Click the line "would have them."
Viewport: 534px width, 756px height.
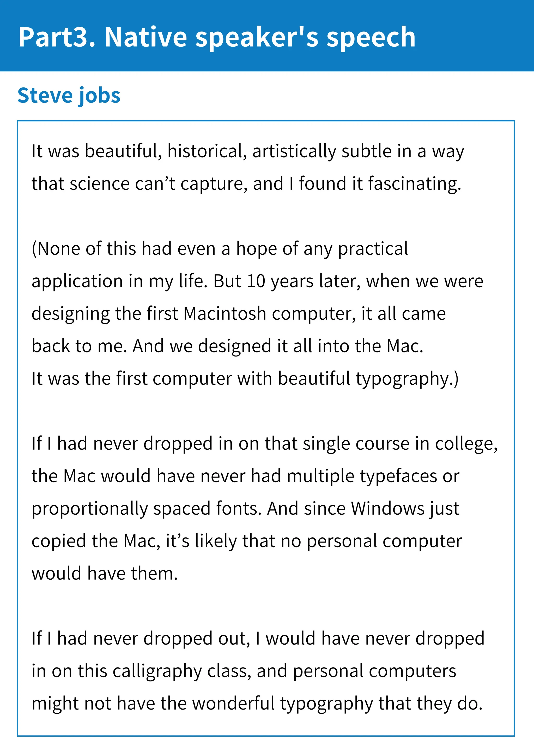(105, 574)
